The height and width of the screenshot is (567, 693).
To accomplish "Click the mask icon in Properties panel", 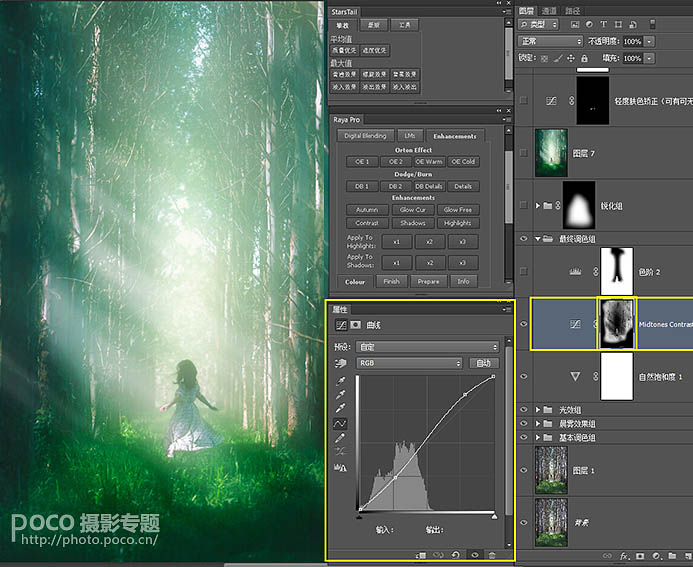I will (355, 325).
